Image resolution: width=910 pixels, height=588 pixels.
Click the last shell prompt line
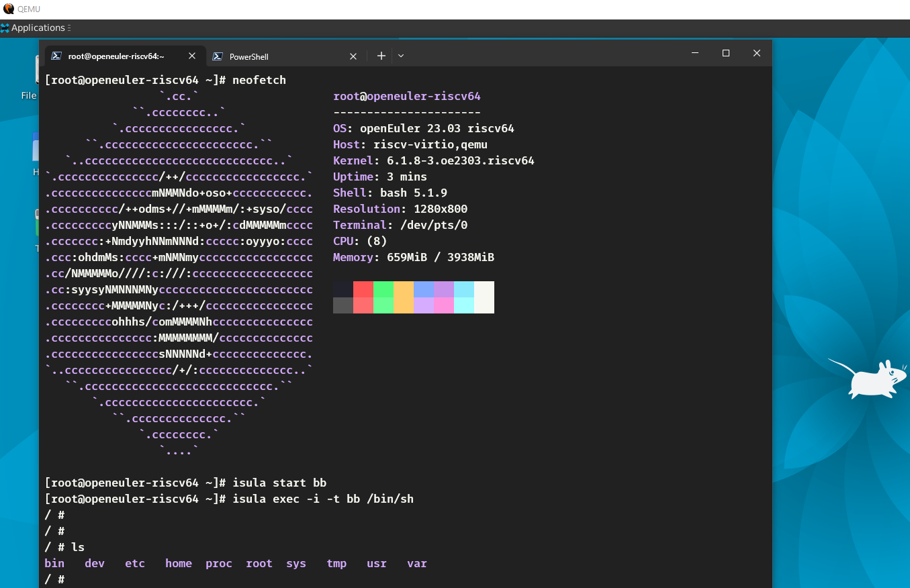(54, 579)
